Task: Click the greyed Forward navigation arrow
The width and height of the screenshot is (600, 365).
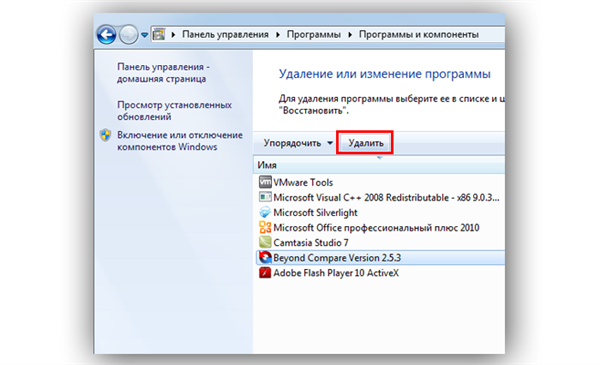Action: pos(129,35)
